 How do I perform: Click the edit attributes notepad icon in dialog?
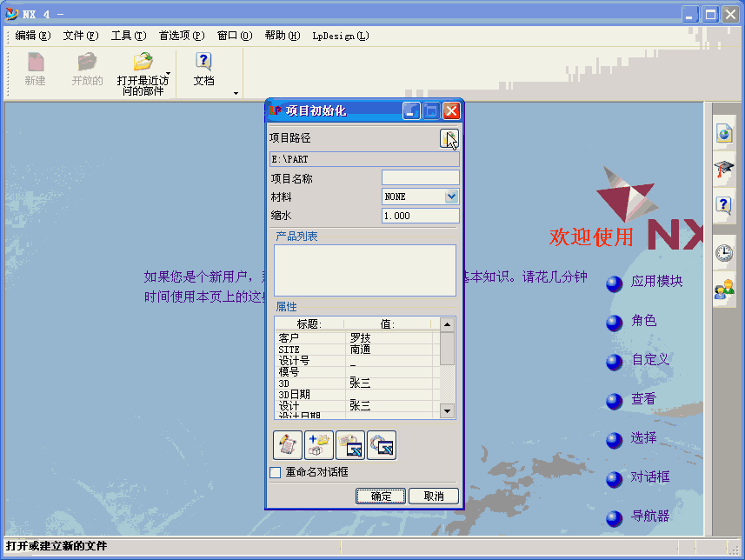coord(288,445)
